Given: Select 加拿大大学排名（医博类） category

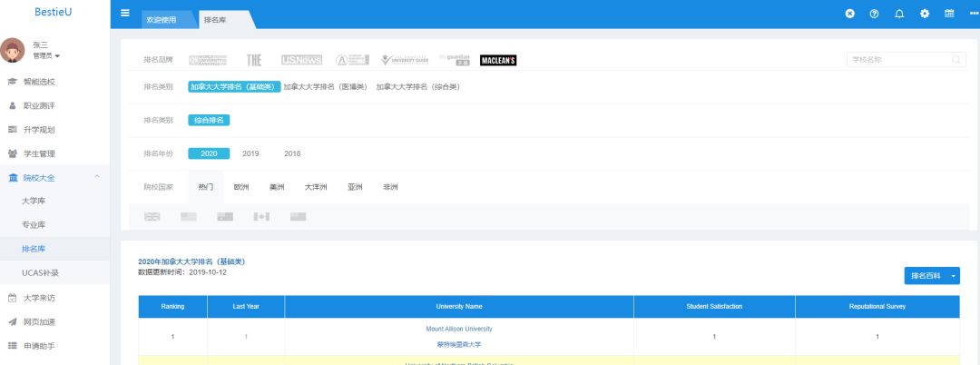Looking at the screenshot, I should pos(325,87).
